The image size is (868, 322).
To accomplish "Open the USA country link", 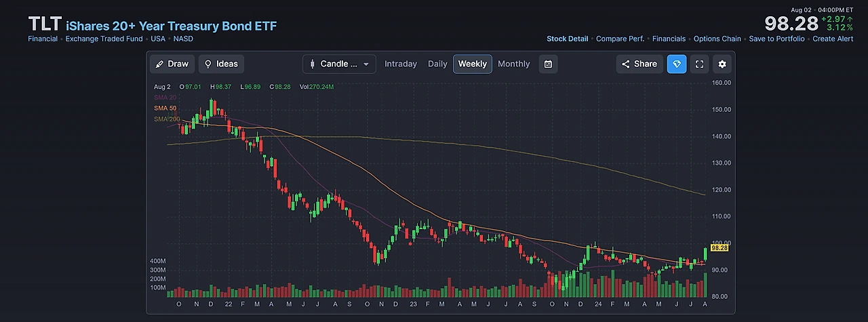I will (158, 39).
